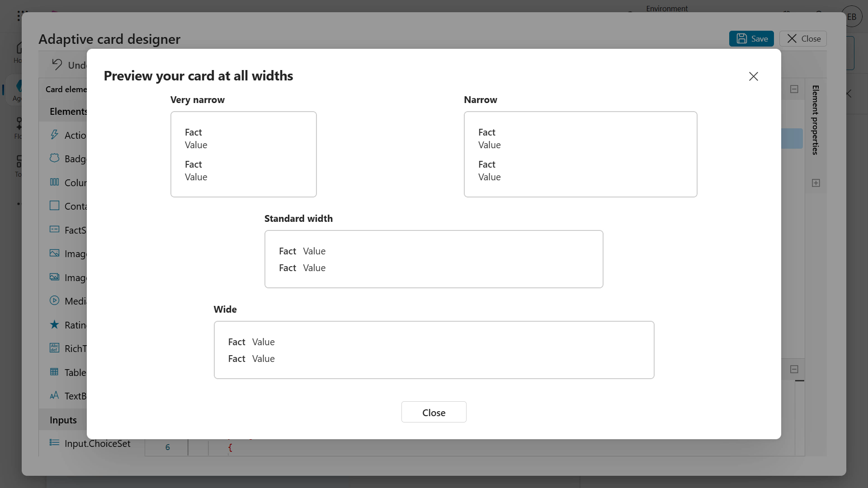The width and height of the screenshot is (868, 488).
Task: Select line 6 in the code editor
Action: pyautogui.click(x=167, y=446)
